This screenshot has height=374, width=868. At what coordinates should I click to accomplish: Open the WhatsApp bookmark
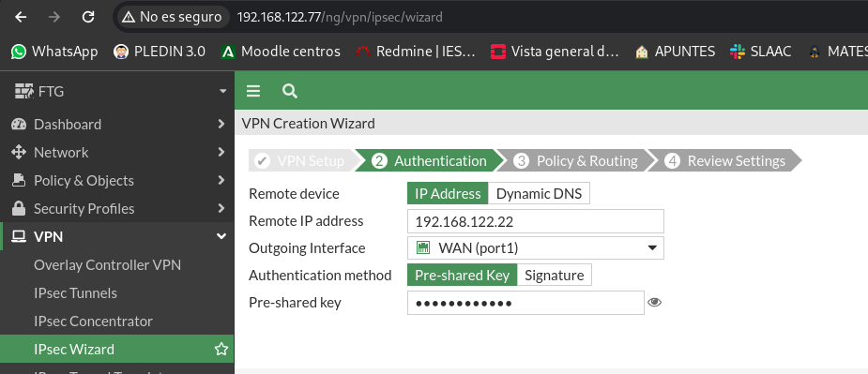pyautogui.click(x=54, y=52)
